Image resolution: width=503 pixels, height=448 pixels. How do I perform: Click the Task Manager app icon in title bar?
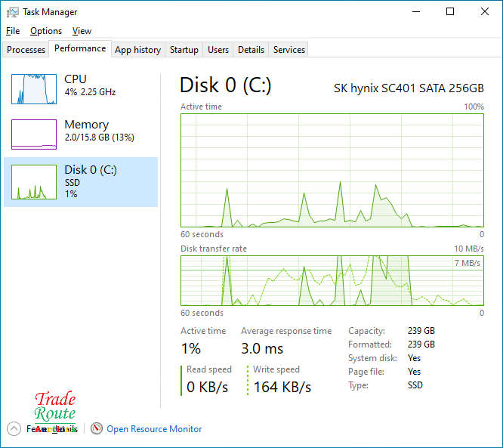click(13, 12)
